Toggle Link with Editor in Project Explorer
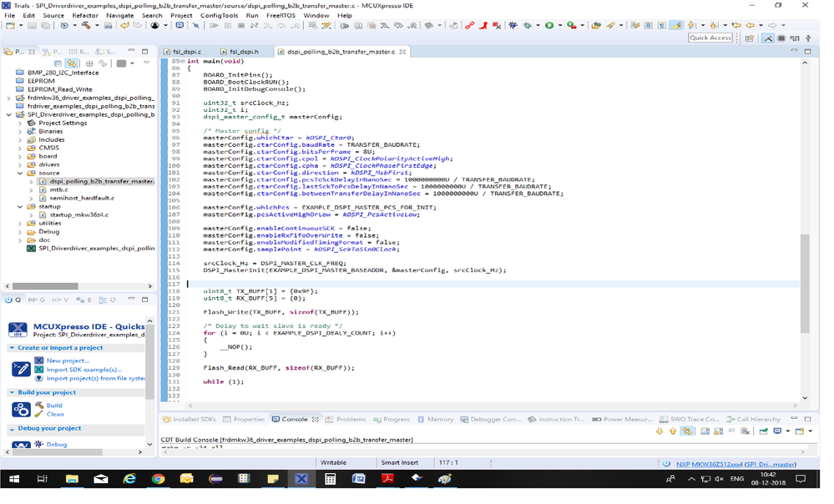834x504 pixels. [x=71, y=63]
